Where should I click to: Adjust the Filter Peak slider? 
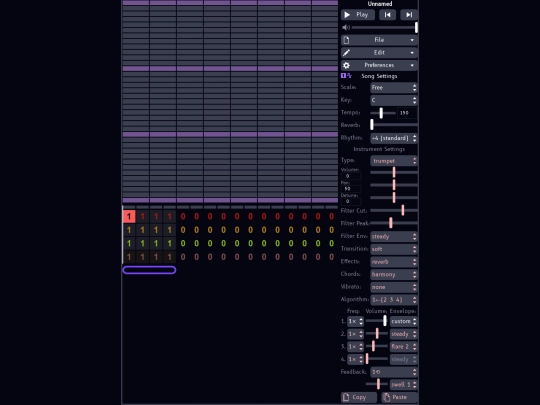click(x=394, y=223)
